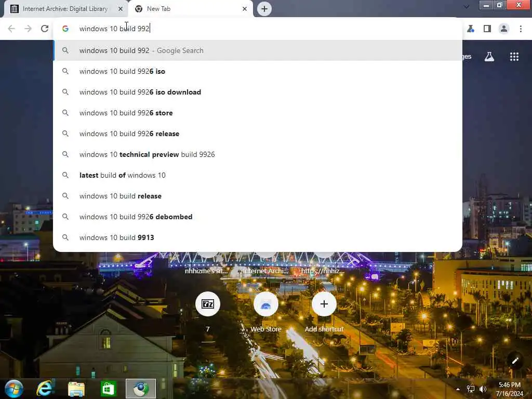
Task: Select the New Tab tab
Action: coord(190,9)
